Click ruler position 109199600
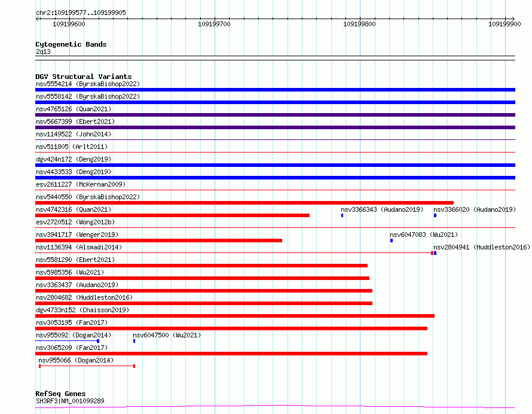This screenshot has height=414, width=532. click(x=69, y=24)
